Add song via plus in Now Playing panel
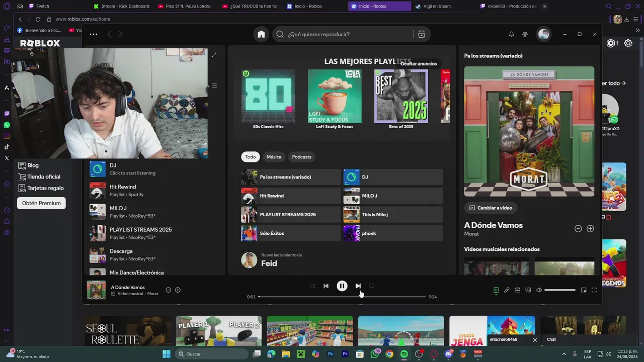This screenshot has height=362, width=644. (x=590, y=229)
